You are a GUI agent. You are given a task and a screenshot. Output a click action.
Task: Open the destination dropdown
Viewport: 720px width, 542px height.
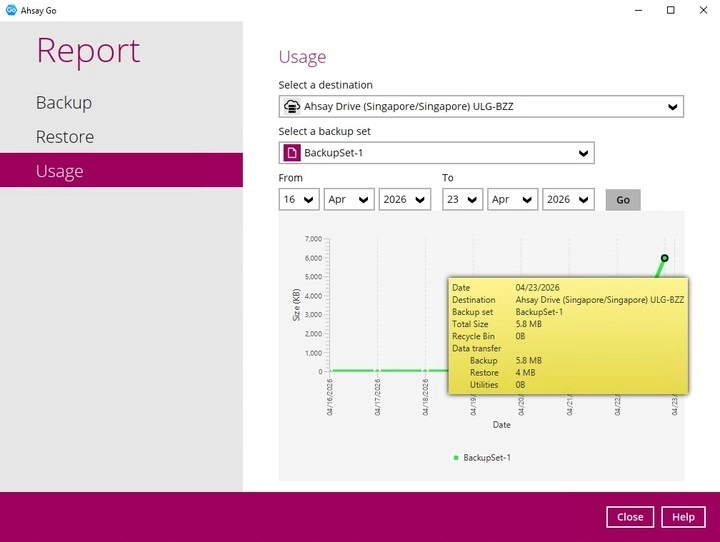click(481, 107)
